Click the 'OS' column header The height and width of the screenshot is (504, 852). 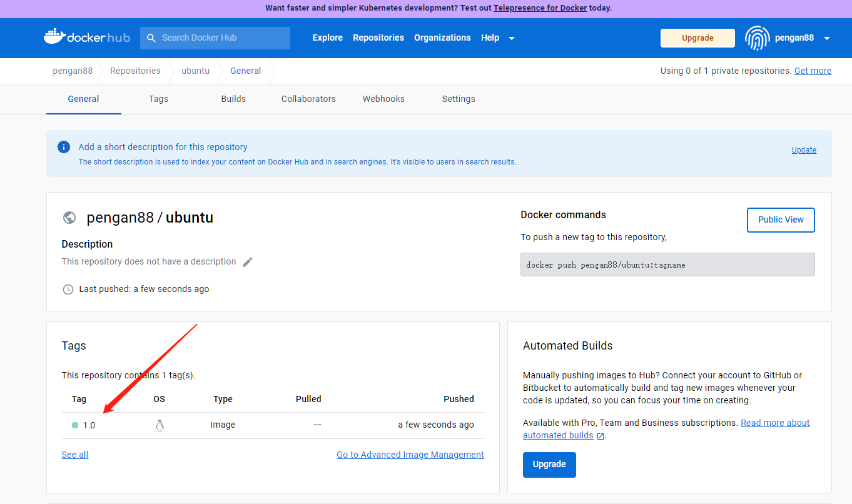pos(159,399)
